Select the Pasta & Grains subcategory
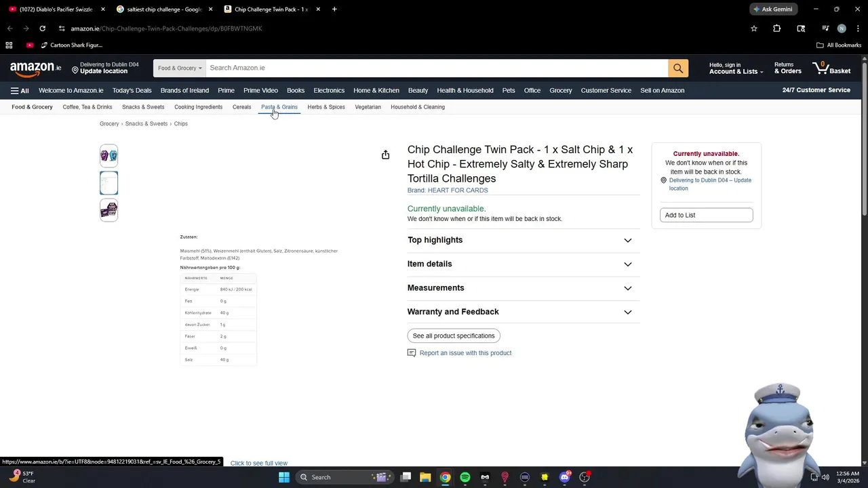Image resolution: width=868 pixels, height=488 pixels. [x=279, y=107]
